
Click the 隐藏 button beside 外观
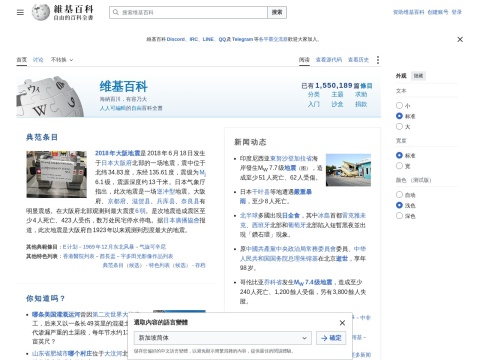point(418,76)
